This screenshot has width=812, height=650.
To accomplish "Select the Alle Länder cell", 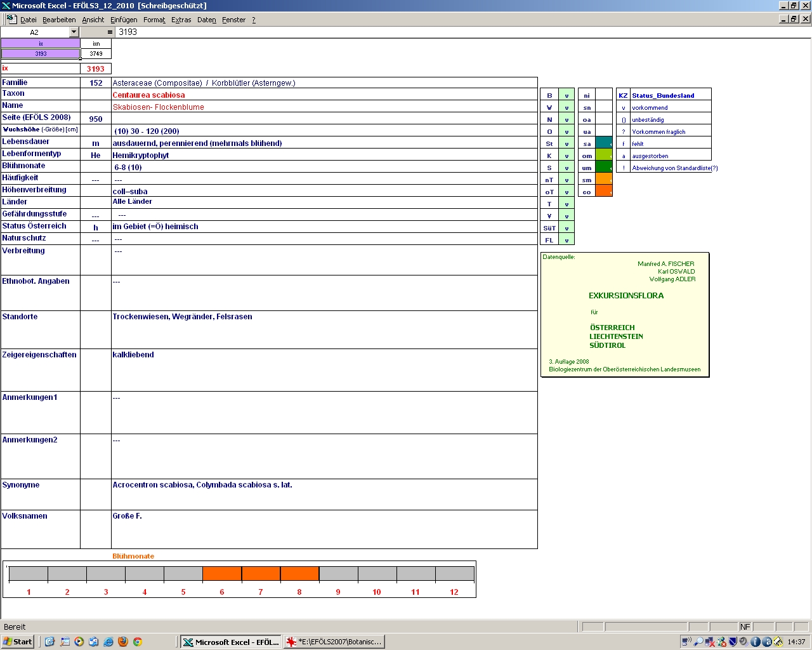I will pos(324,202).
